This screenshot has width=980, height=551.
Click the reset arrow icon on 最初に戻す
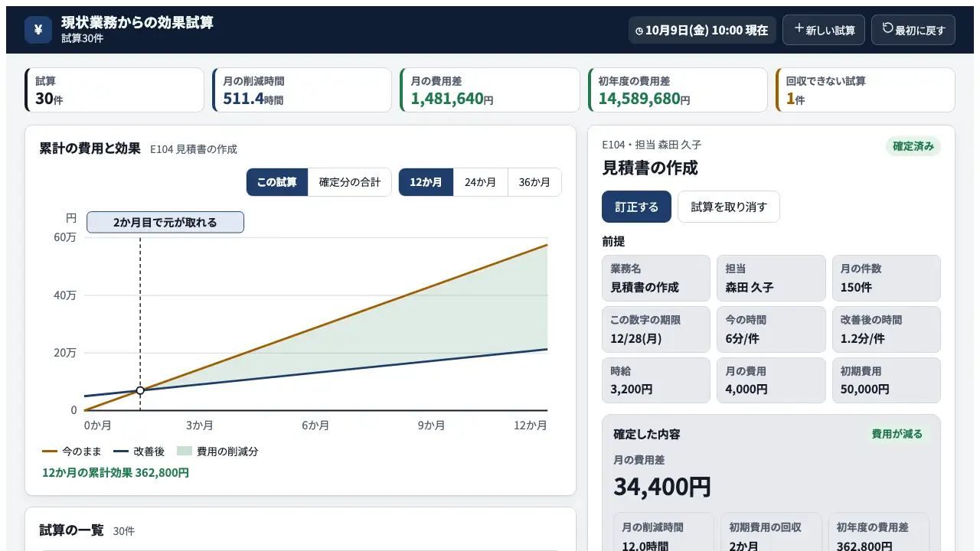tap(888, 29)
